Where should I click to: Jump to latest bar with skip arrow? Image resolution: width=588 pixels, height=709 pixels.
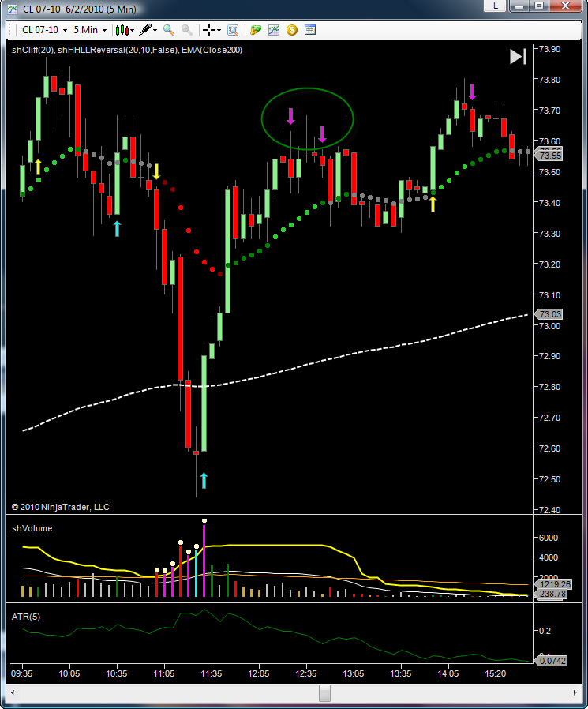point(518,57)
